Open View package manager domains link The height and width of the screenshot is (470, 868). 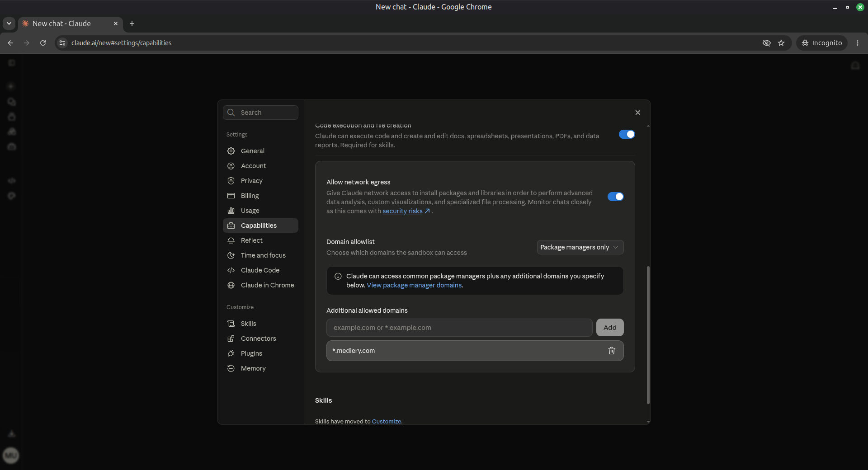click(x=414, y=285)
